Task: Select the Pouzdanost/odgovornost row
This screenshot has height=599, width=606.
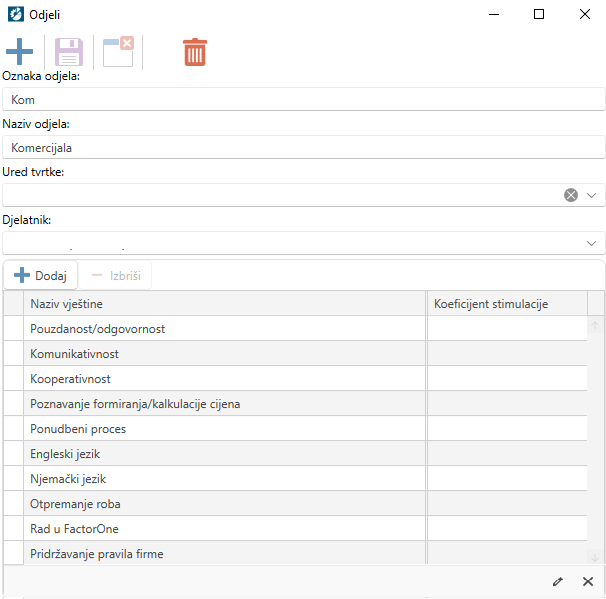Action: (295, 329)
